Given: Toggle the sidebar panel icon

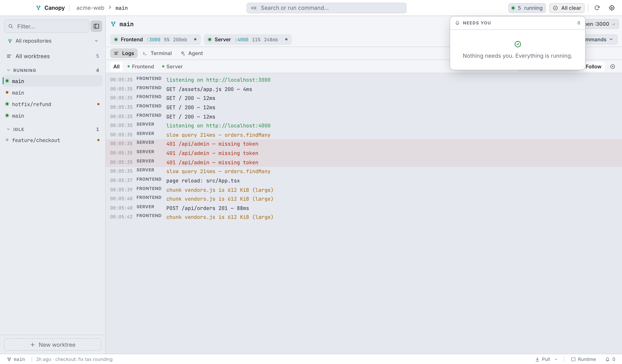Looking at the screenshot, I should pyautogui.click(x=96, y=26).
